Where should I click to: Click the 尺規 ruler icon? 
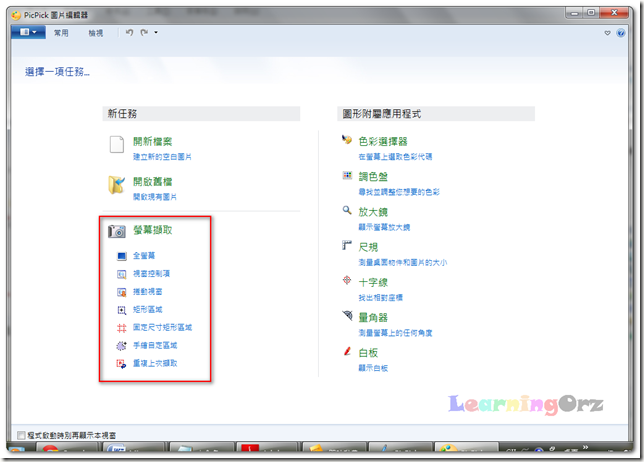click(347, 246)
